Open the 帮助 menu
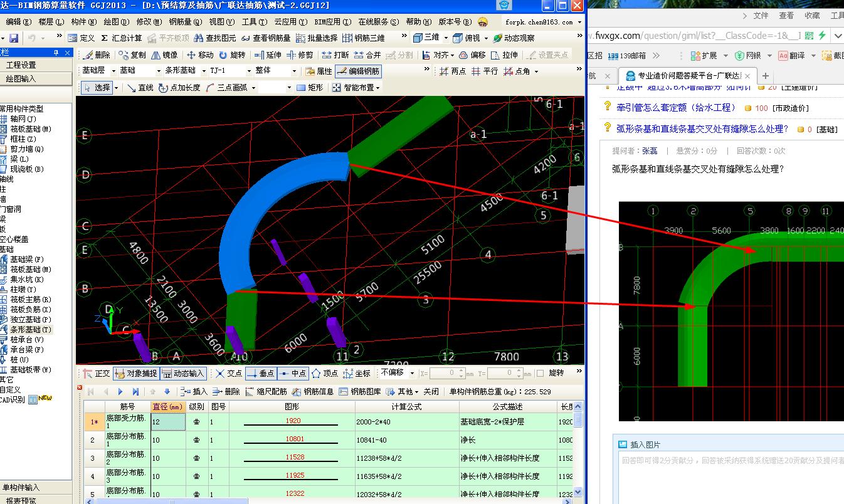844x504 pixels. point(418,22)
